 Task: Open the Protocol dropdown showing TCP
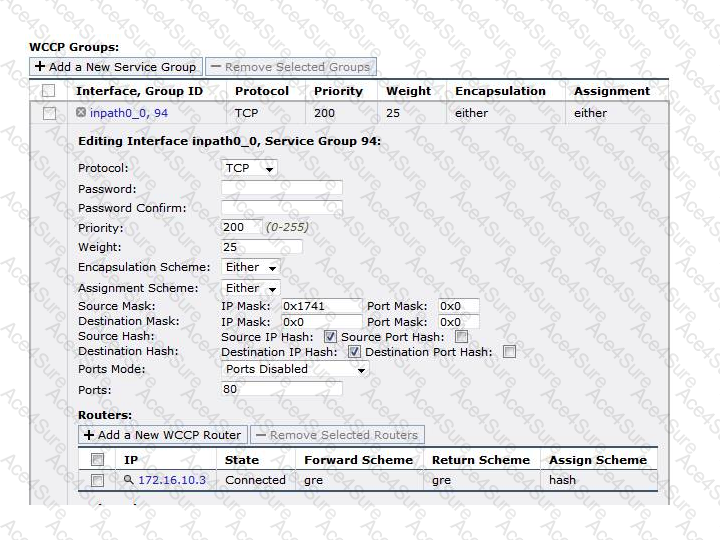click(x=249, y=168)
